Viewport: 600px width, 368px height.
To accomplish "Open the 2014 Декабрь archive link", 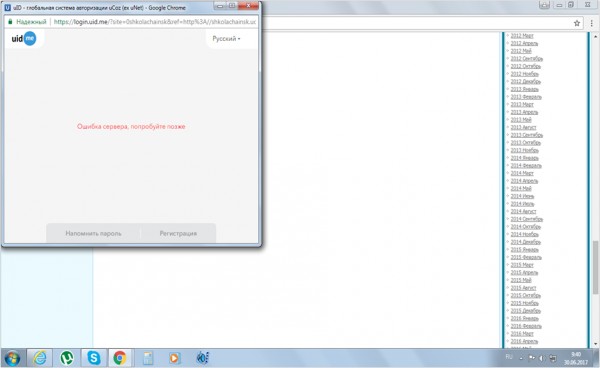I will [525, 242].
